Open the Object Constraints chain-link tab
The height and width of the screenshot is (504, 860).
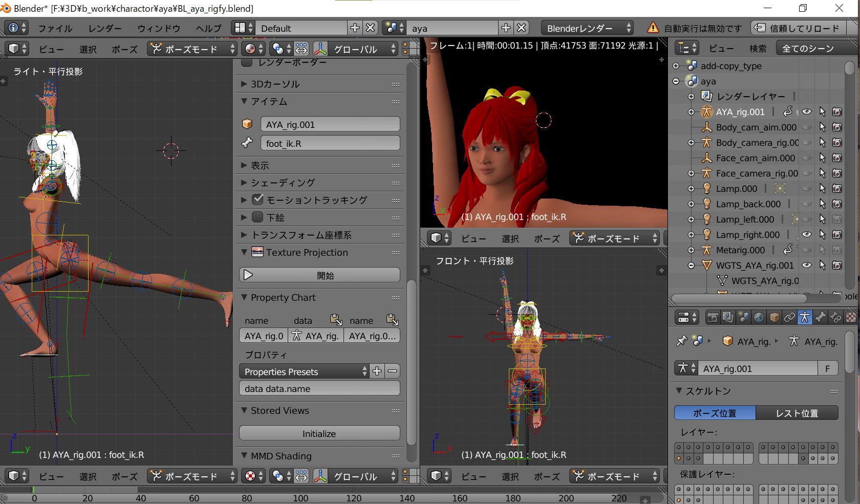click(x=789, y=318)
